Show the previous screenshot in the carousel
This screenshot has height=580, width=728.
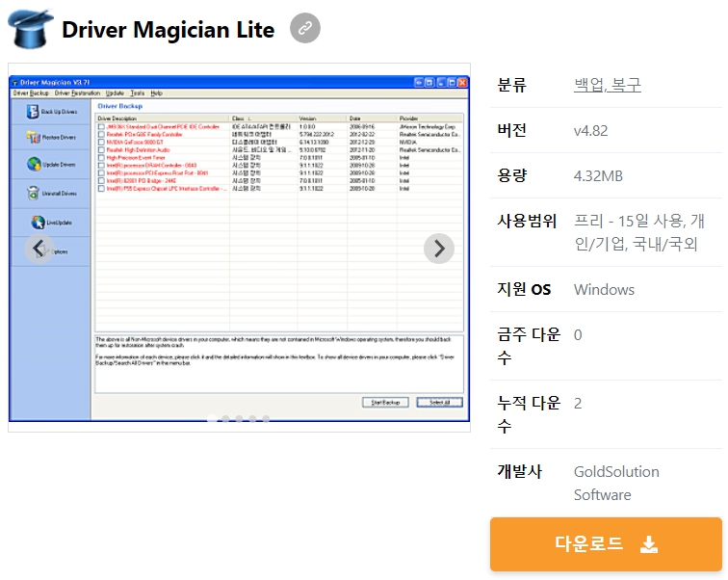click(x=39, y=249)
